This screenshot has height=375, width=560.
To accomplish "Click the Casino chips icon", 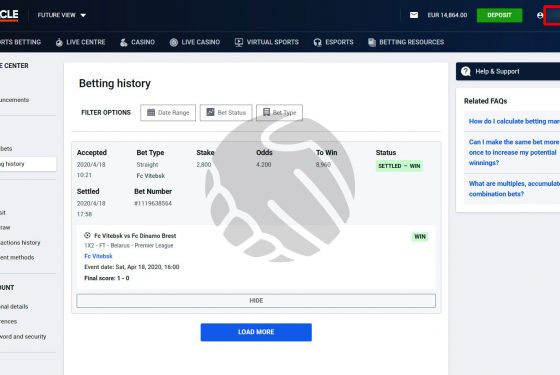I will 124,42.
